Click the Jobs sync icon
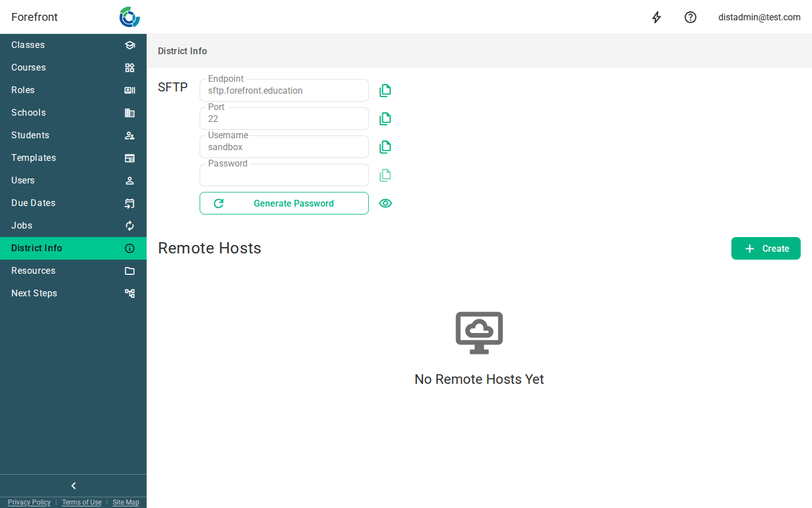This screenshot has width=812, height=508. tap(130, 226)
